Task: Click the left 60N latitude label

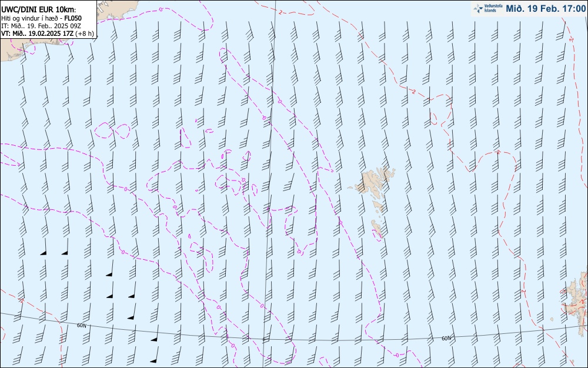Action: click(81, 325)
